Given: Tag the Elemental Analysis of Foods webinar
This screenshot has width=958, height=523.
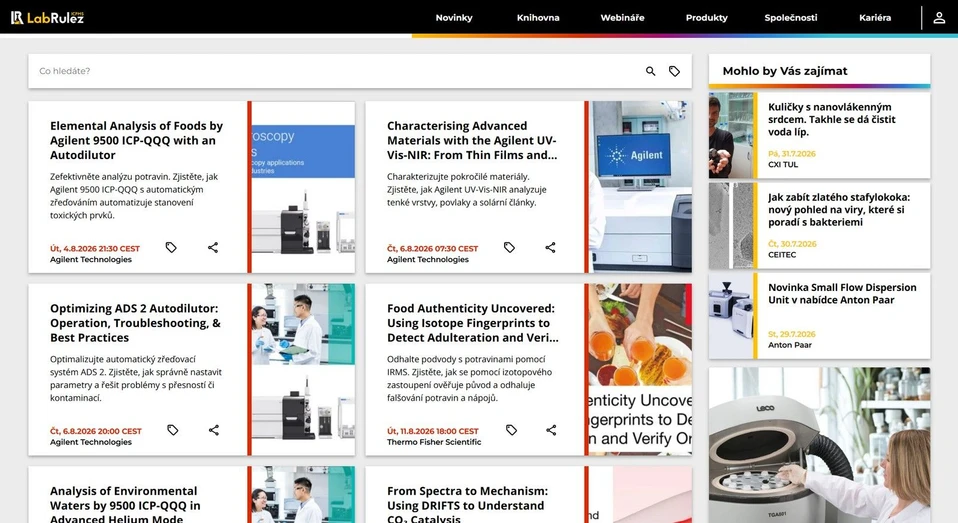Looking at the screenshot, I should (x=171, y=247).
